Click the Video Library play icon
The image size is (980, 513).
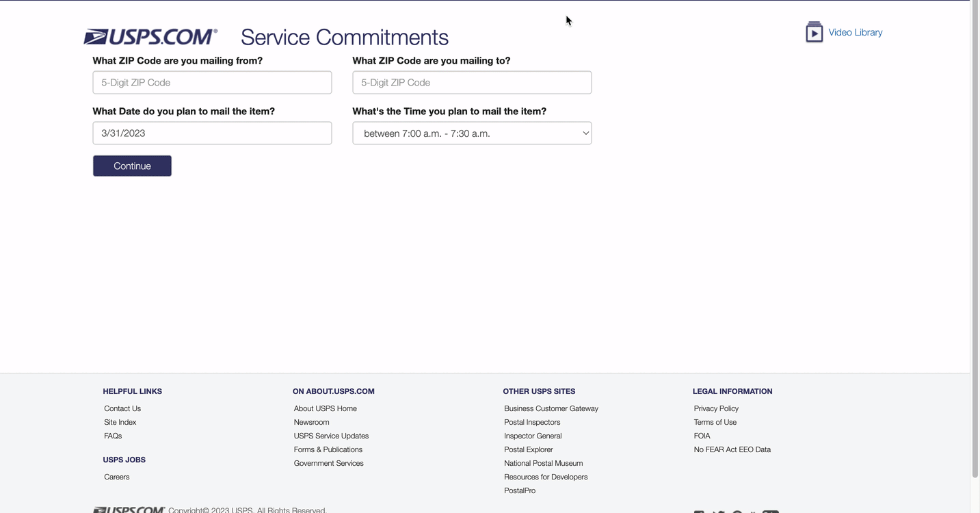814,32
